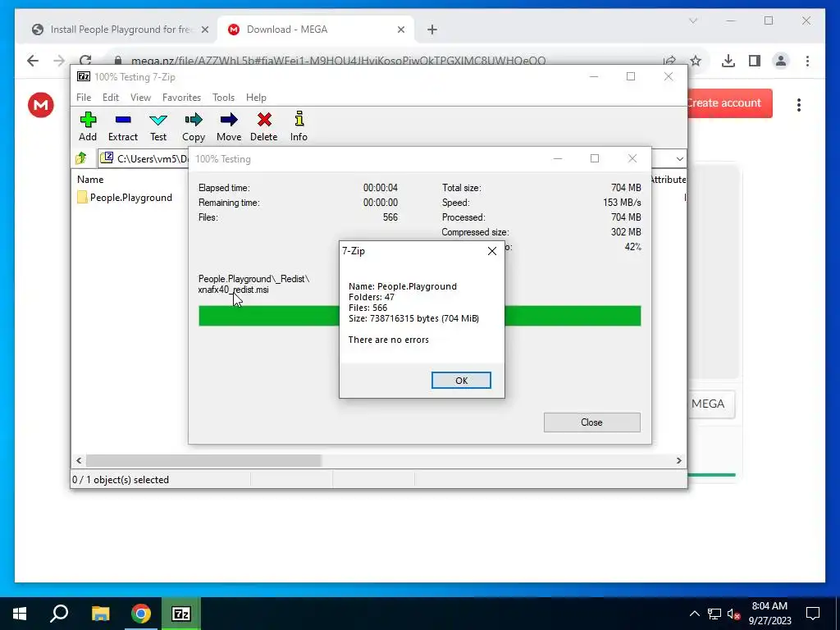Expand the address path dropdown arrow
Screen dimensions: 840x630
[679, 159]
